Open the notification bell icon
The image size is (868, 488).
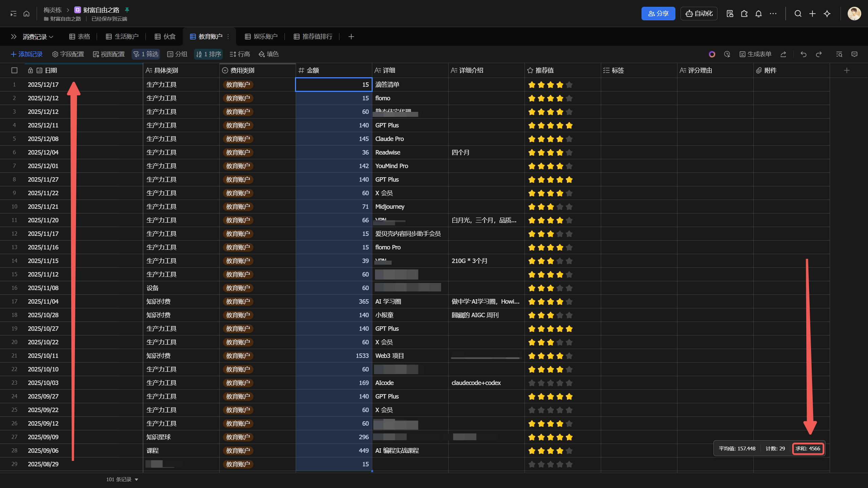point(758,14)
